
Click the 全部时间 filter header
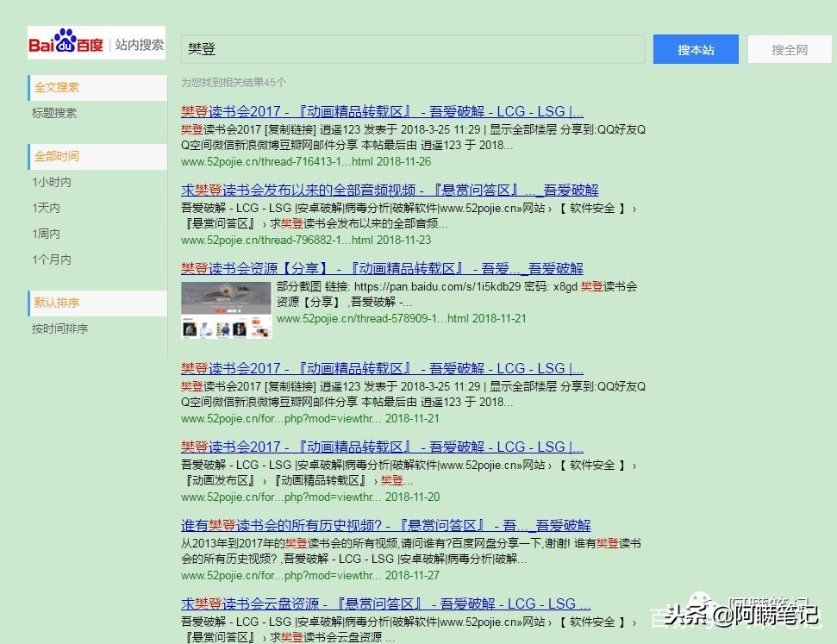(x=55, y=156)
